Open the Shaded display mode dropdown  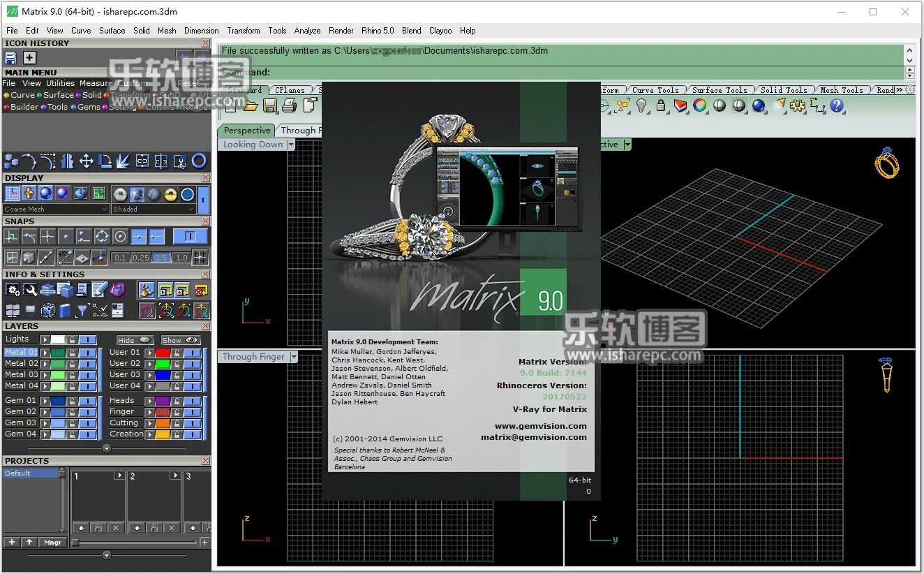[x=154, y=209]
